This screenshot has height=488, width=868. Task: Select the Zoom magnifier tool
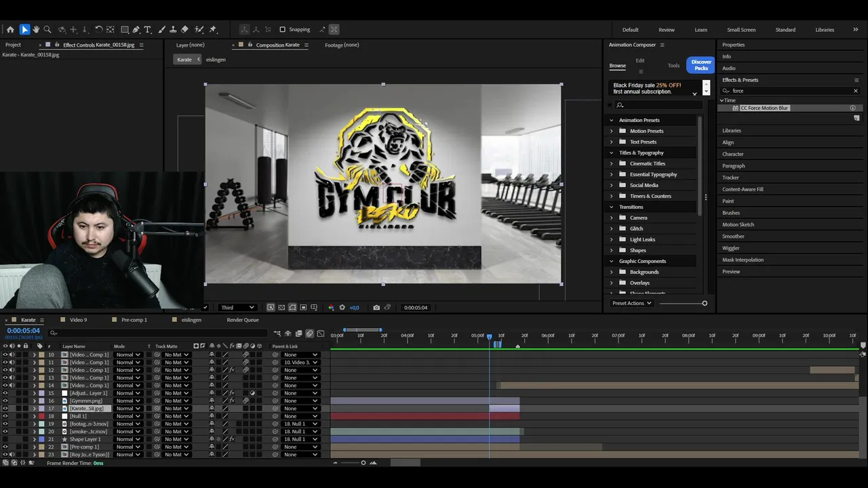[x=47, y=29]
